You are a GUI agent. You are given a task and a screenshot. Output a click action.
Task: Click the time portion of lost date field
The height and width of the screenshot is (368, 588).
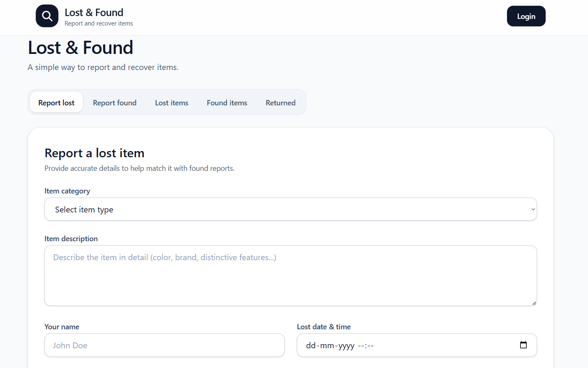pyautogui.click(x=366, y=346)
